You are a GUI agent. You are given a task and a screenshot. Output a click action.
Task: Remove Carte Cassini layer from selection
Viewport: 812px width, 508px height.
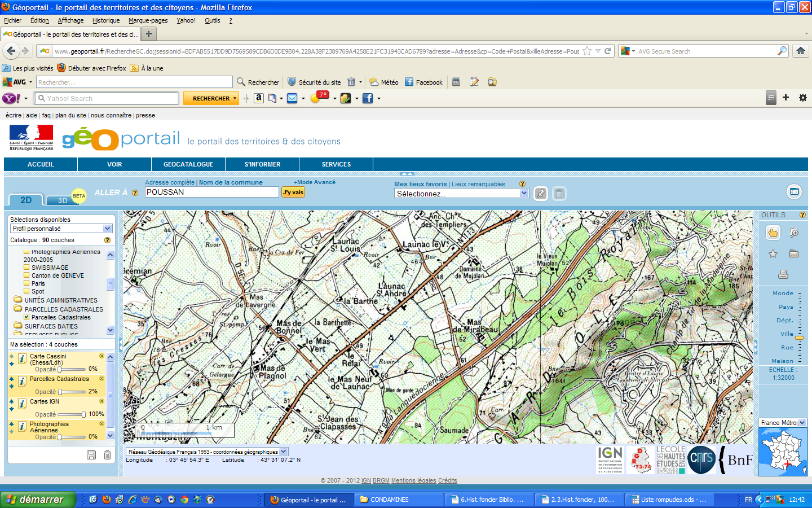point(101,356)
